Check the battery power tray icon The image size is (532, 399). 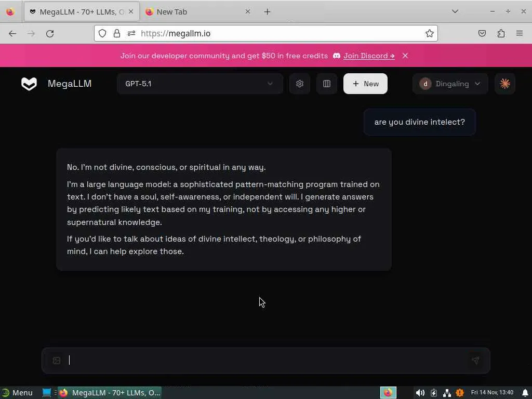pyautogui.click(x=434, y=393)
